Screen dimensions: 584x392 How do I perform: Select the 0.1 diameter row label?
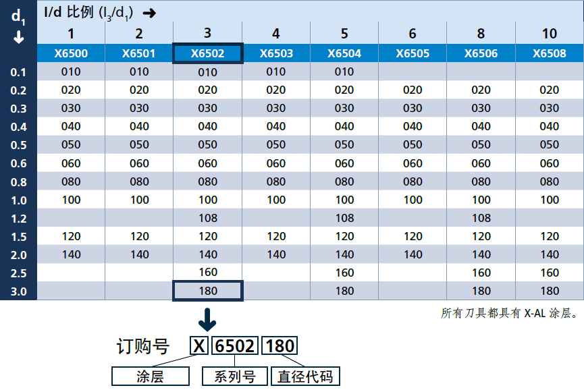[18, 72]
